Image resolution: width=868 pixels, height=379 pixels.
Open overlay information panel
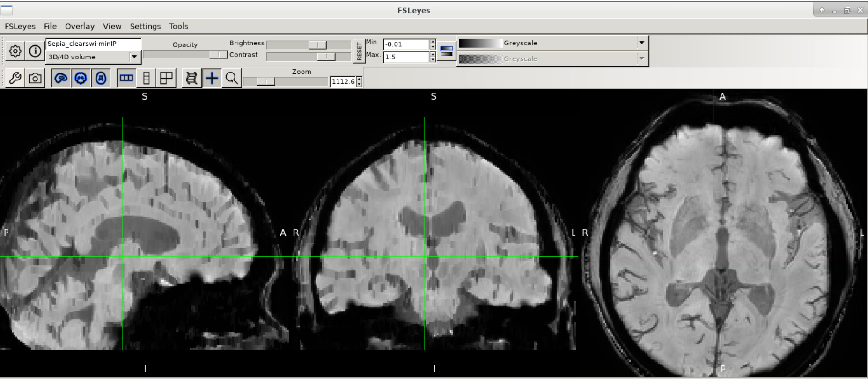(x=35, y=51)
